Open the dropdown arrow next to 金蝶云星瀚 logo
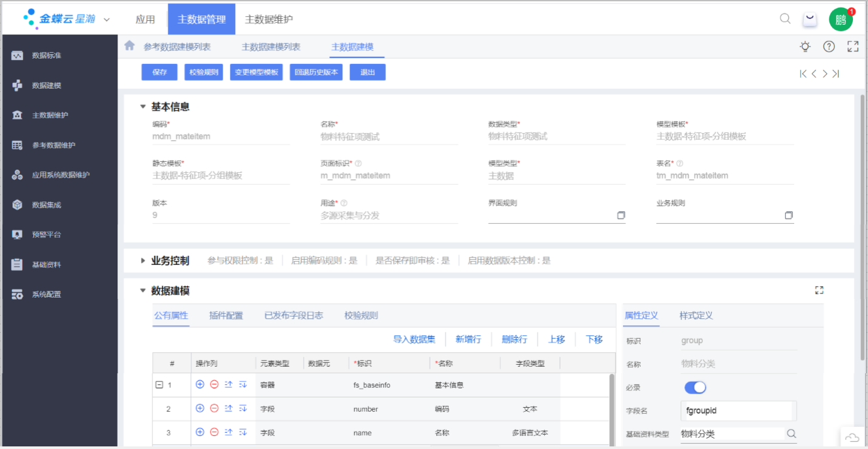This screenshot has height=449, width=868. pyautogui.click(x=107, y=20)
